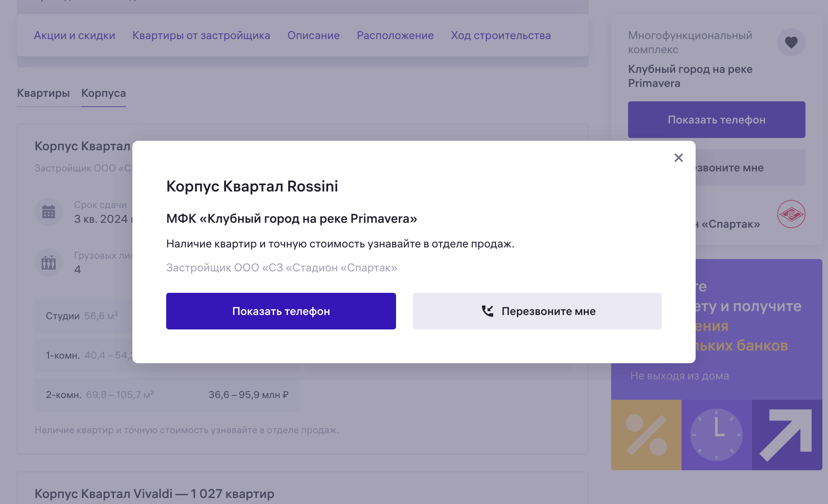The width and height of the screenshot is (828, 504).
Task: Close the Корпус Квартал Rossini dialog
Action: point(678,158)
